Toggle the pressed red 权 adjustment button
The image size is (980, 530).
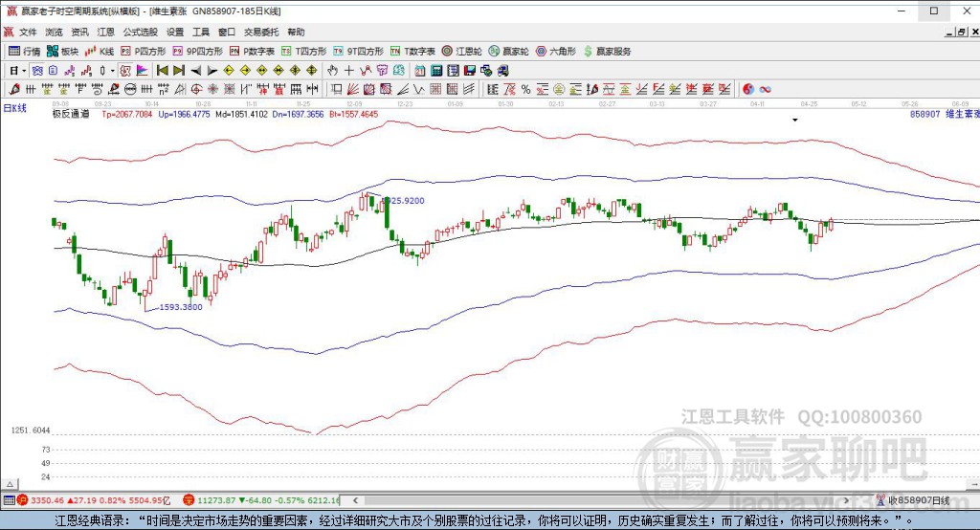(125, 71)
